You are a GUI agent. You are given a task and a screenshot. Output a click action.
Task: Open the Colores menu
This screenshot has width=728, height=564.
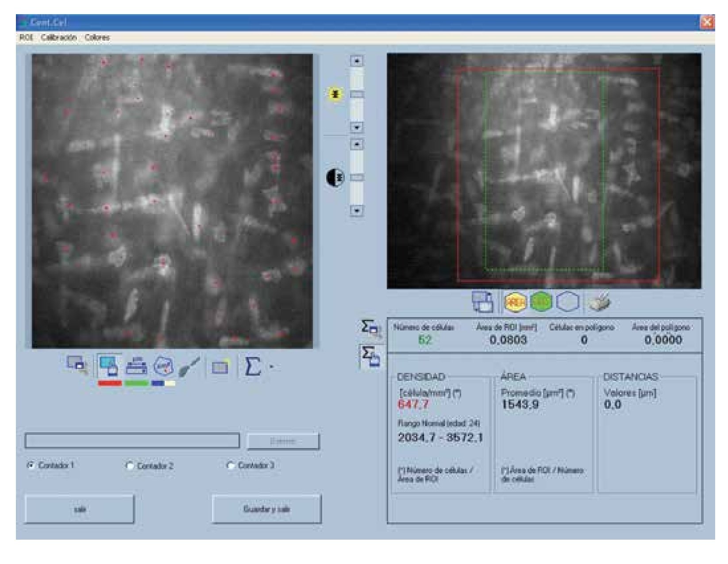[97, 38]
